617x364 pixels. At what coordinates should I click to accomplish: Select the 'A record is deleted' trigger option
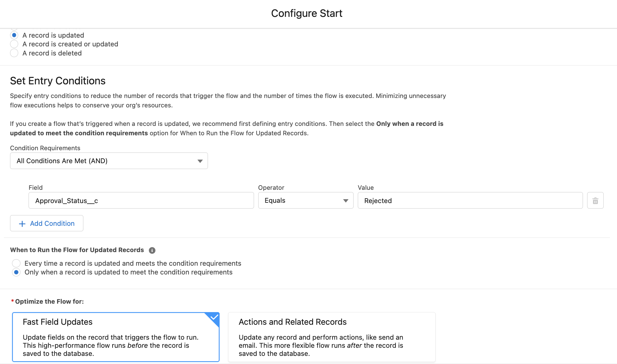click(x=14, y=53)
